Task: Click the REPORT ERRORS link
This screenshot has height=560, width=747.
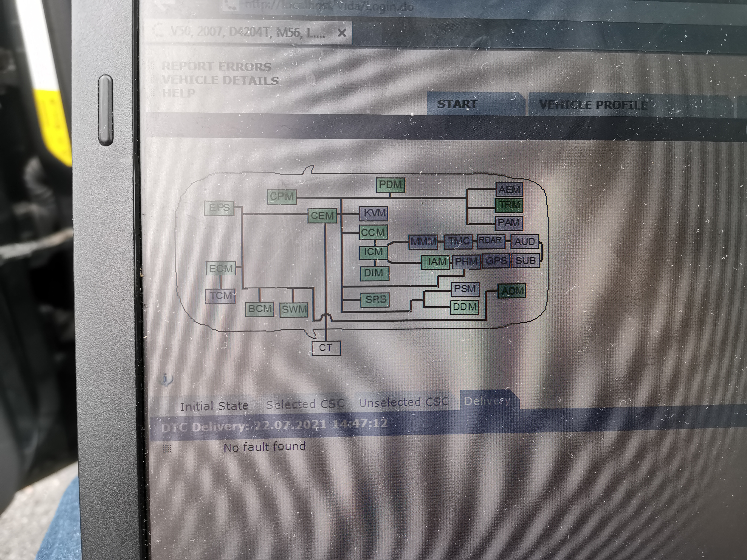Action: click(216, 67)
